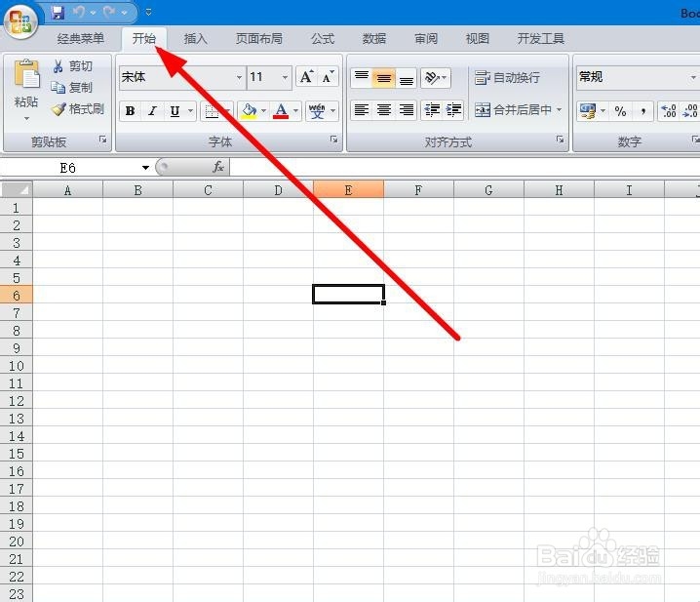
Task: Apply cell borders from the border icon
Action: (x=213, y=111)
